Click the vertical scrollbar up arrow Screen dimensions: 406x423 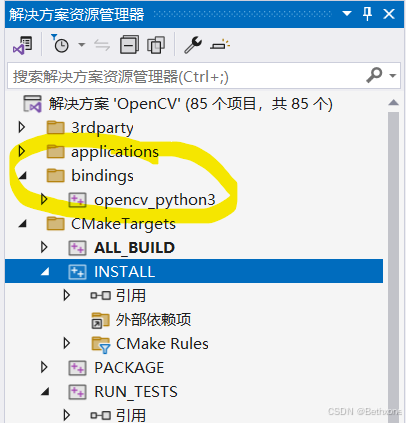[393, 103]
